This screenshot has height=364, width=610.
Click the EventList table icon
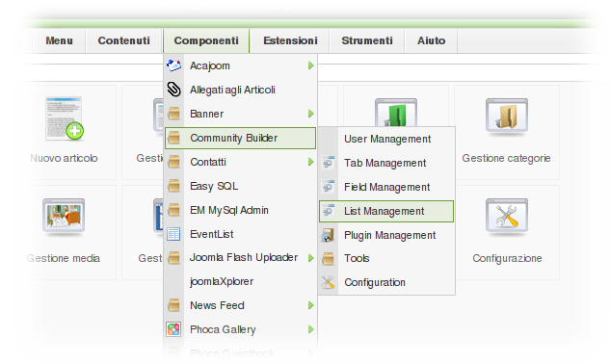[173, 234]
